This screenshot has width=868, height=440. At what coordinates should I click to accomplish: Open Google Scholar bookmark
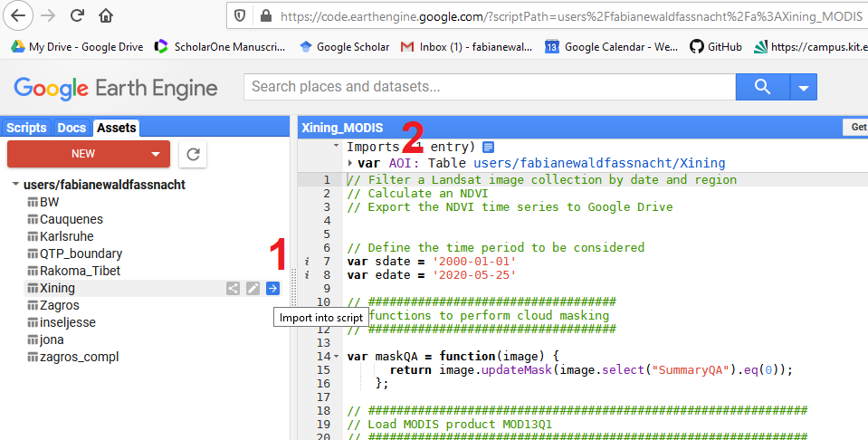[x=344, y=47]
